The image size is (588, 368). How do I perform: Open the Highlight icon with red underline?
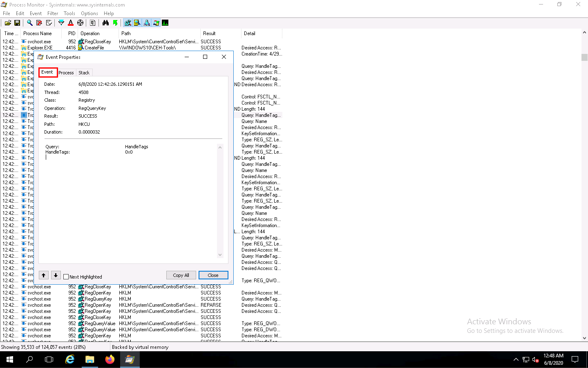[71, 23]
